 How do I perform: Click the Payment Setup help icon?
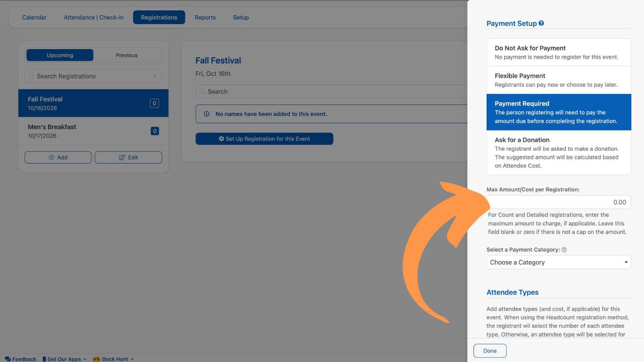541,23
